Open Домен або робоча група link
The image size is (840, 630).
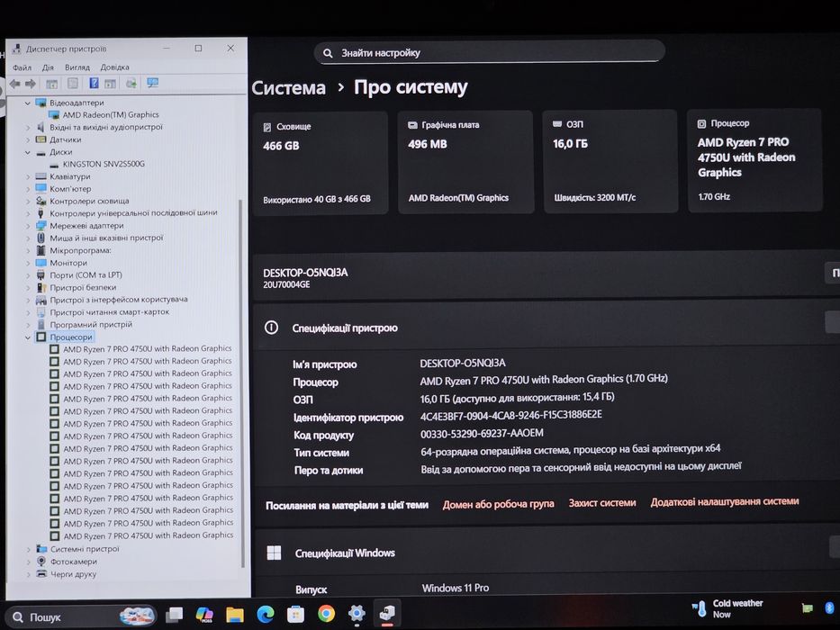point(498,504)
